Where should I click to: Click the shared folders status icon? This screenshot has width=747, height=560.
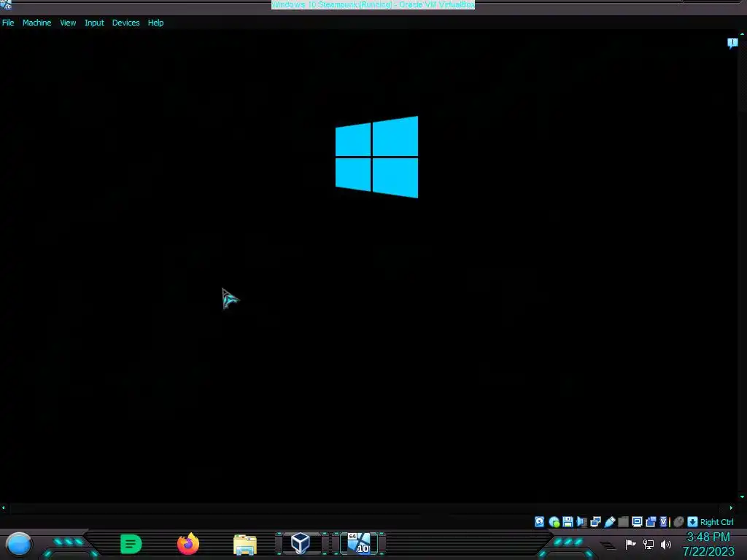coord(623,522)
